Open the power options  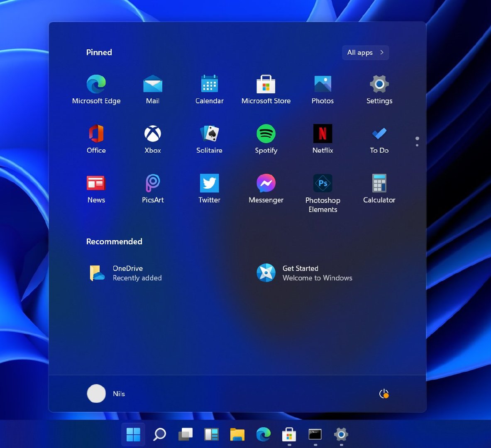(384, 394)
